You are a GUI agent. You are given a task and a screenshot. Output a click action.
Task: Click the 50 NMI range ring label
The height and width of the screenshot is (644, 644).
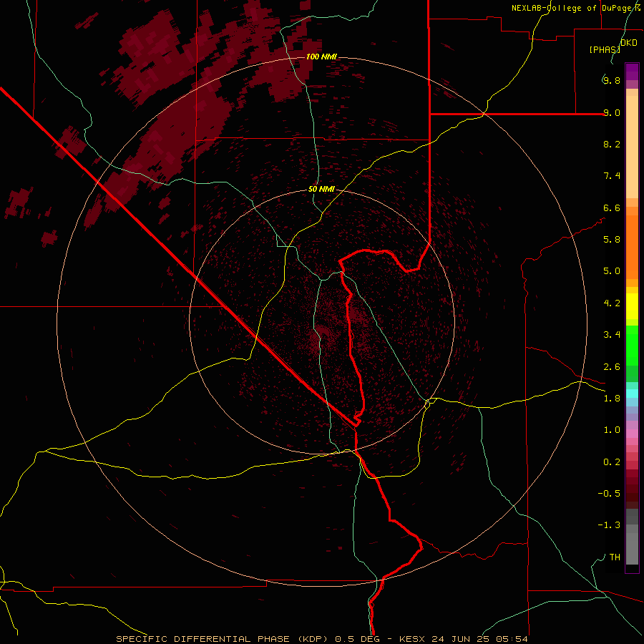(x=321, y=190)
